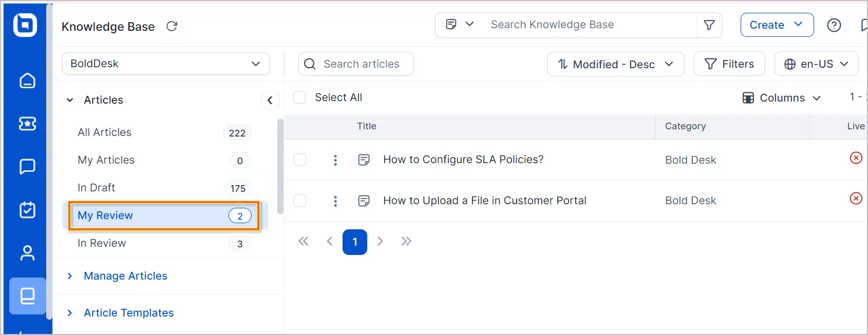Go to Contacts icon in the left sidebar
The width and height of the screenshot is (868, 335).
[x=27, y=253]
